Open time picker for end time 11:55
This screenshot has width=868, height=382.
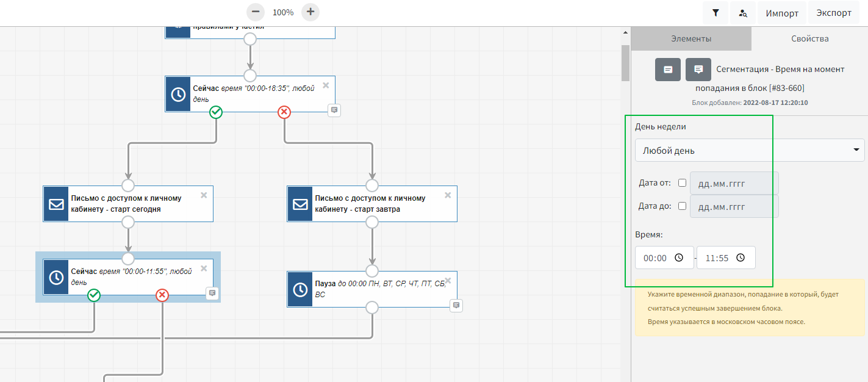[741, 258]
